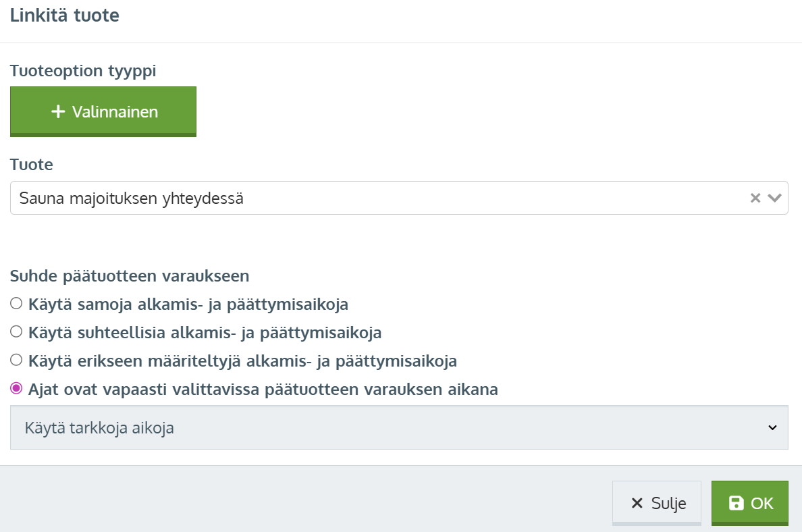Click the selected pink 'Ajat ovat vapaasti valittavissa' radio

(16, 388)
